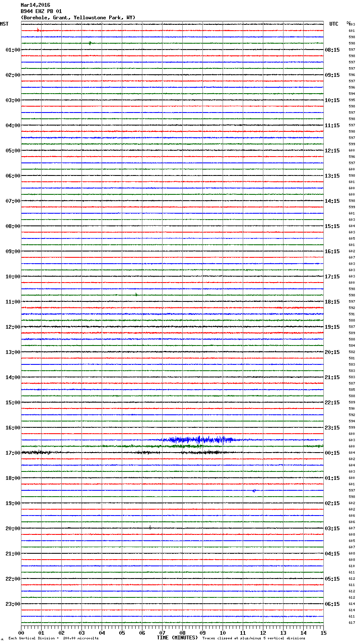Image resolution: width=357 pixels, height=644 pixels.
Task: Click the bottom axis tick label '00'
Action: click(21, 633)
